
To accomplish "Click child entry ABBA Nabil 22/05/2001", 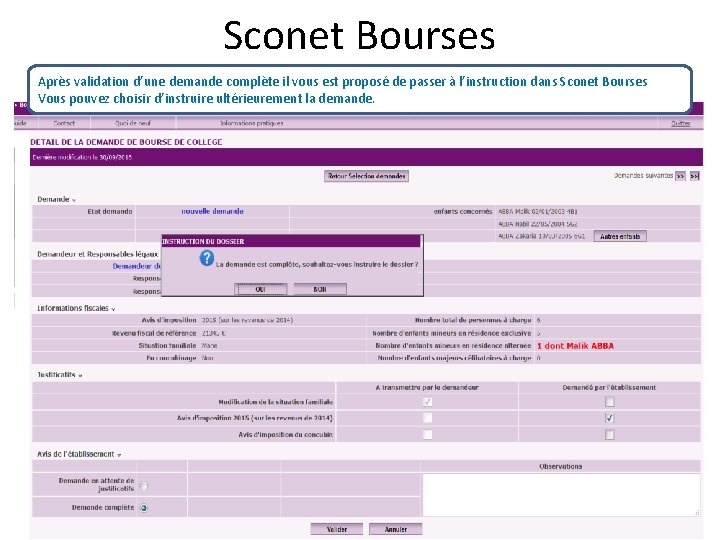I will click(538, 224).
